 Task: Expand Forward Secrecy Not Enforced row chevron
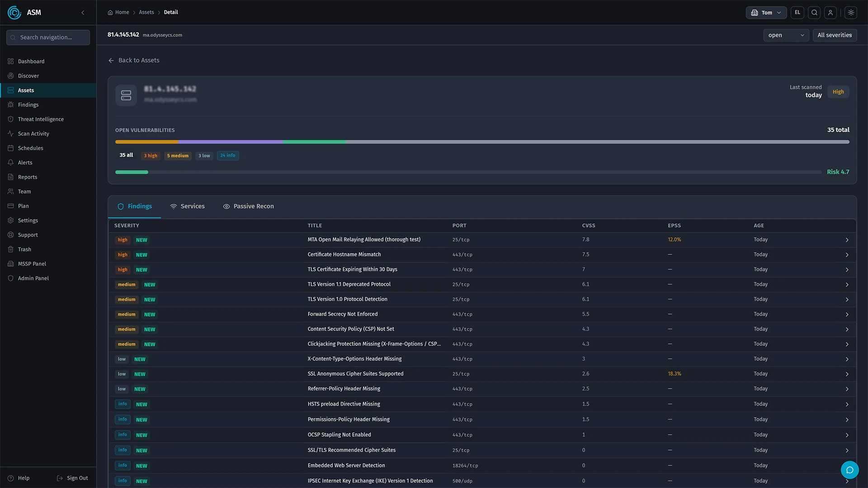(x=847, y=314)
